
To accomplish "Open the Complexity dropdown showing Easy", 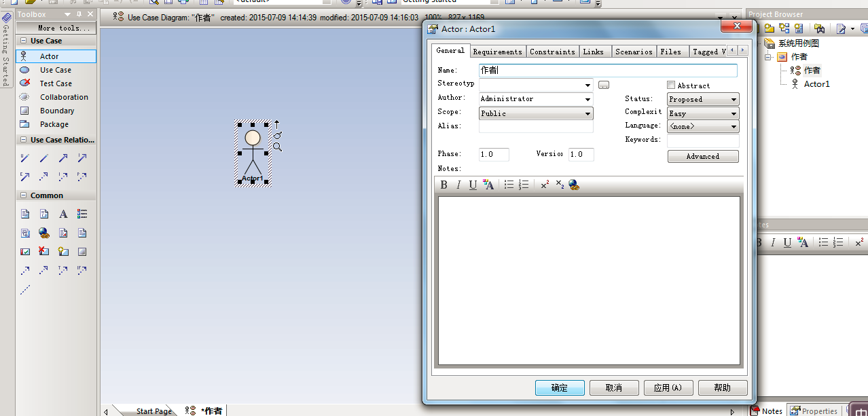I will click(x=734, y=113).
